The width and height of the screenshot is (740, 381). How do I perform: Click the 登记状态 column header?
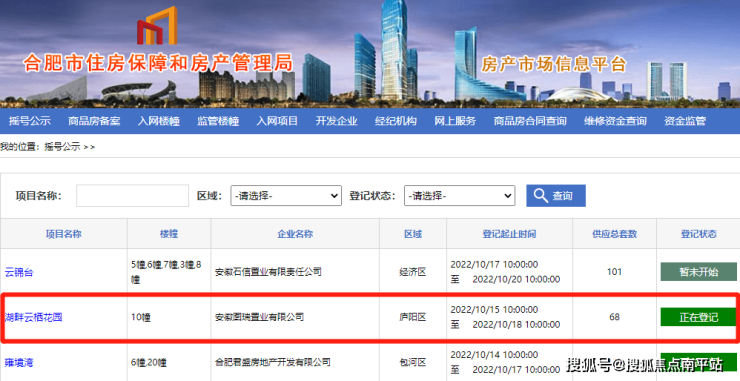[698, 234]
